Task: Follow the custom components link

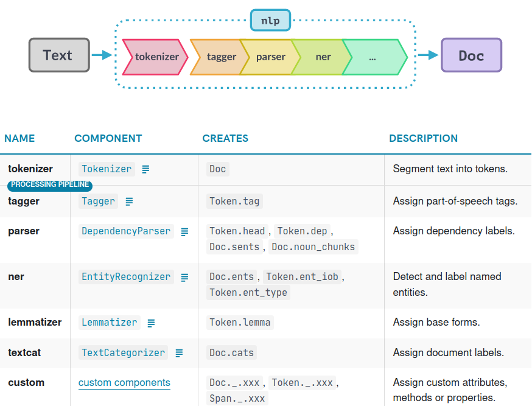Action: tap(124, 383)
